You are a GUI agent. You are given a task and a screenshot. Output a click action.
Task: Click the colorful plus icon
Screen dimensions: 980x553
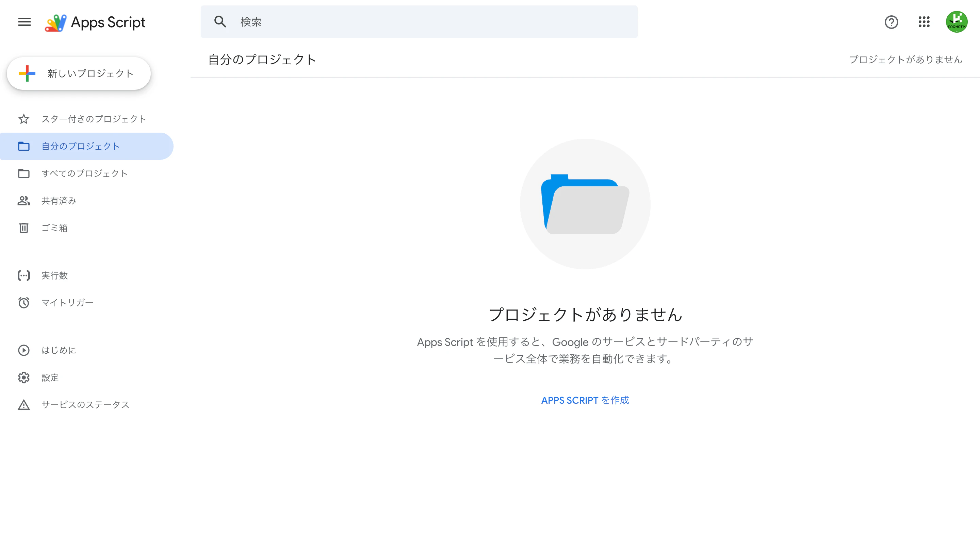click(x=27, y=73)
